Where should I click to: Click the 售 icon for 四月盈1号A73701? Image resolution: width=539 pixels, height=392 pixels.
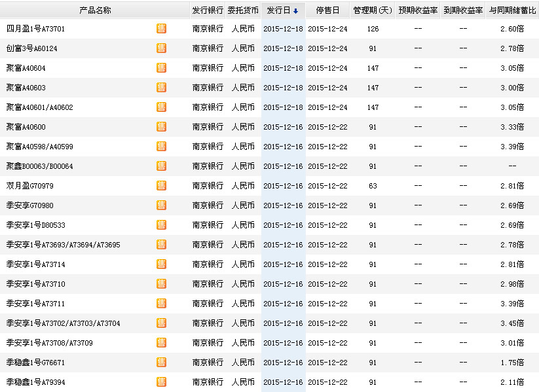[161, 29]
